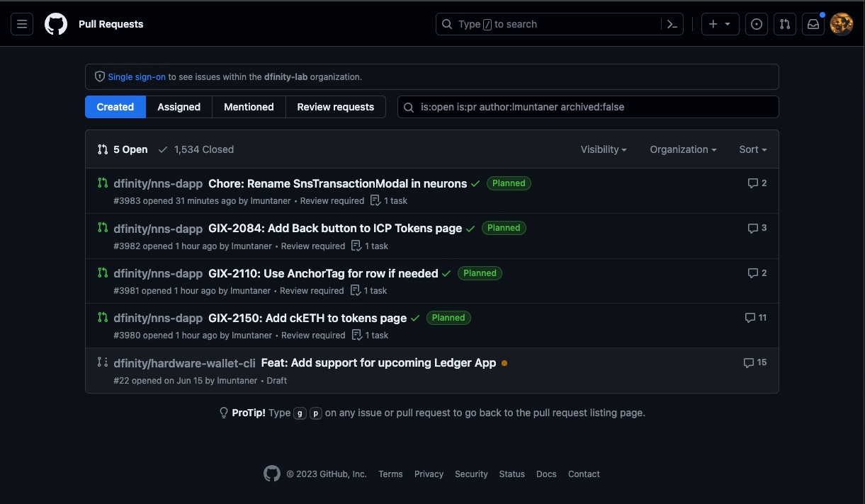This screenshot has height=504, width=865.
Task: Click the search magnifier in the filter box
Action: pyautogui.click(x=409, y=108)
